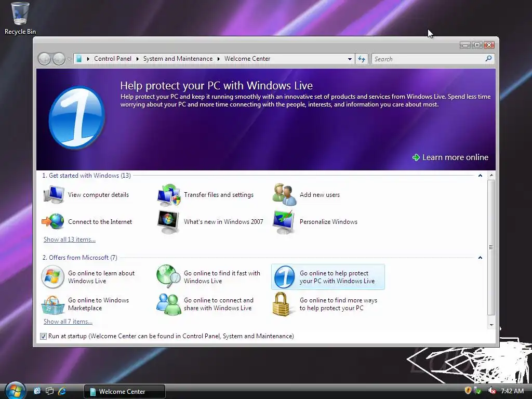Image resolution: width=532 pixels, height=399 pixels.
Task: Click the Add new users icon
Action: pos(284,195)
